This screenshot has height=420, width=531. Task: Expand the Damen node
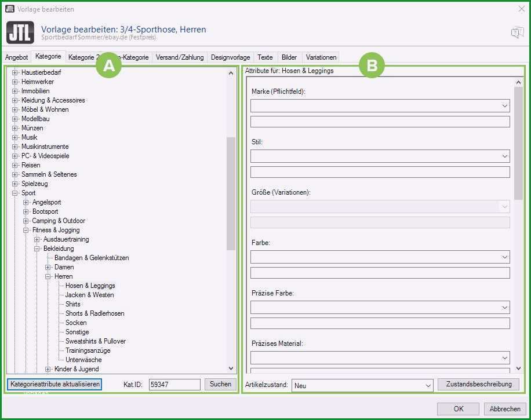(x=48, y=268)
